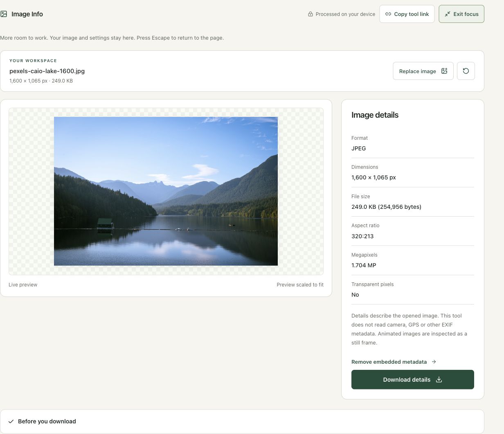Viewport: 504px width, 434px height.
Task: Click the Image details heading
Action: click(375, 115)
